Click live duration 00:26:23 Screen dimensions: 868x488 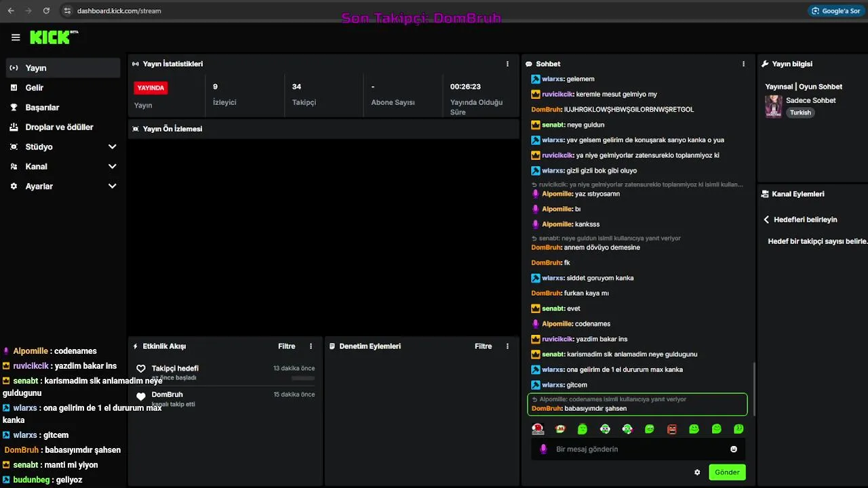[x=465, y=87]
